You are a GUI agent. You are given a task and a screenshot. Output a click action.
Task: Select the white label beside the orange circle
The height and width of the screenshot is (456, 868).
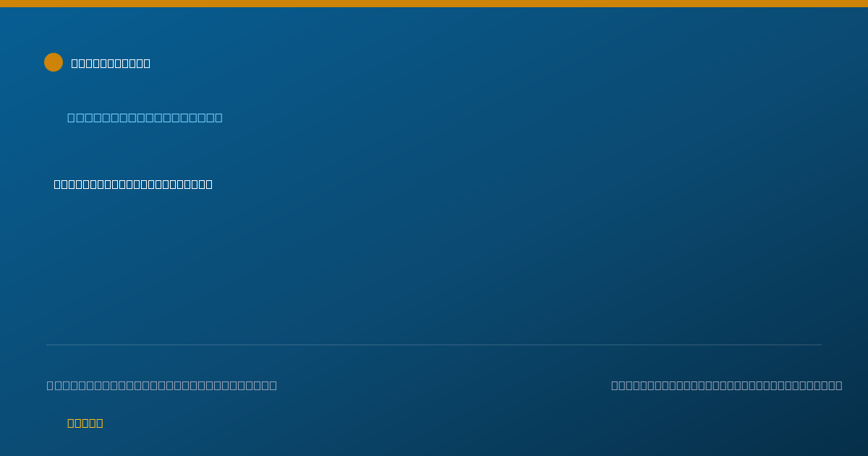[111, 63]
